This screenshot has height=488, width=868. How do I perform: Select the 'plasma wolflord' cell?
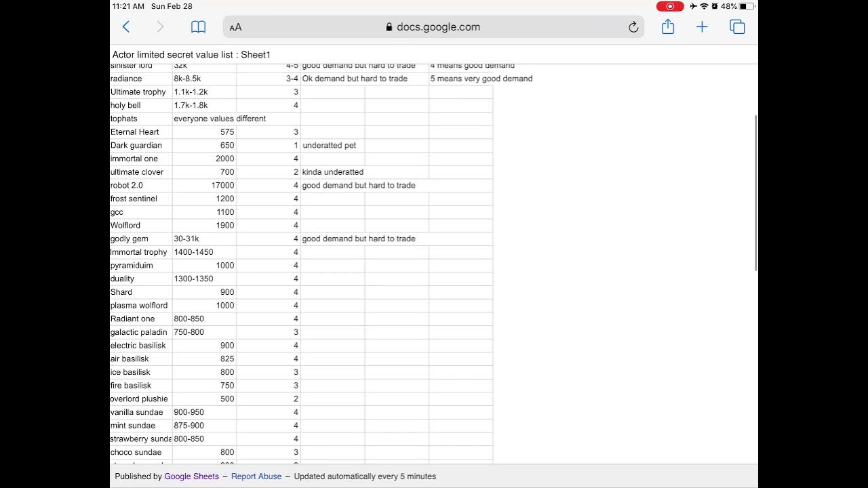click(x=141, y=306)
